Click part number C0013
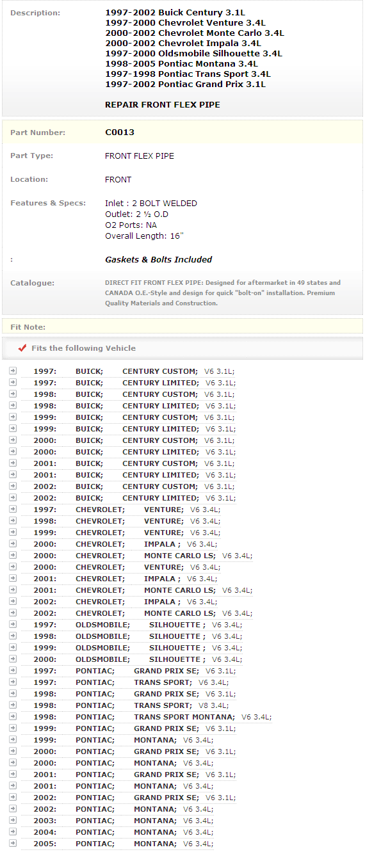The image size is (365, 868). click(x=120, y=133)
